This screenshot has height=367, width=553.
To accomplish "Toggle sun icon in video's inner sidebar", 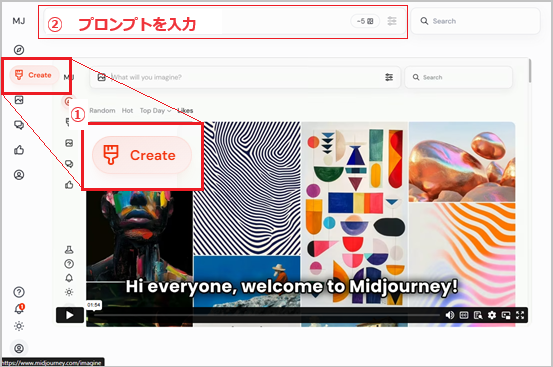I will [x=69, y=292].
